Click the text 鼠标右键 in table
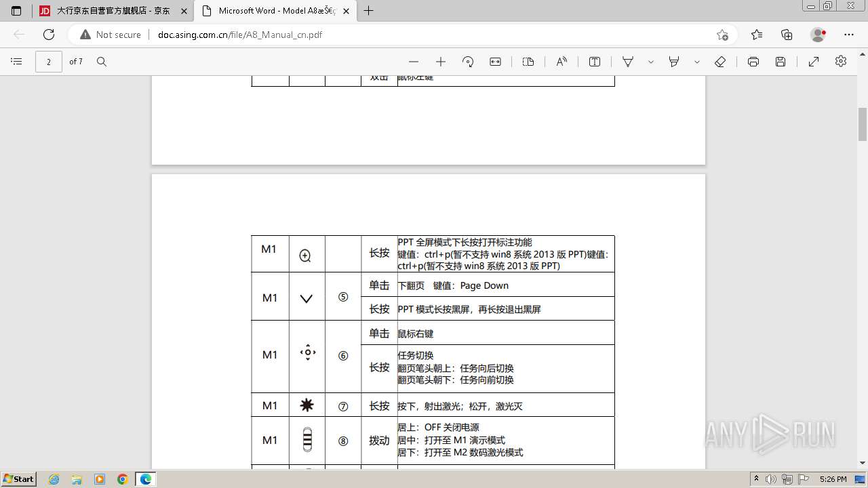Viewport: 868px width, 488px height. [x=416, y=333]
